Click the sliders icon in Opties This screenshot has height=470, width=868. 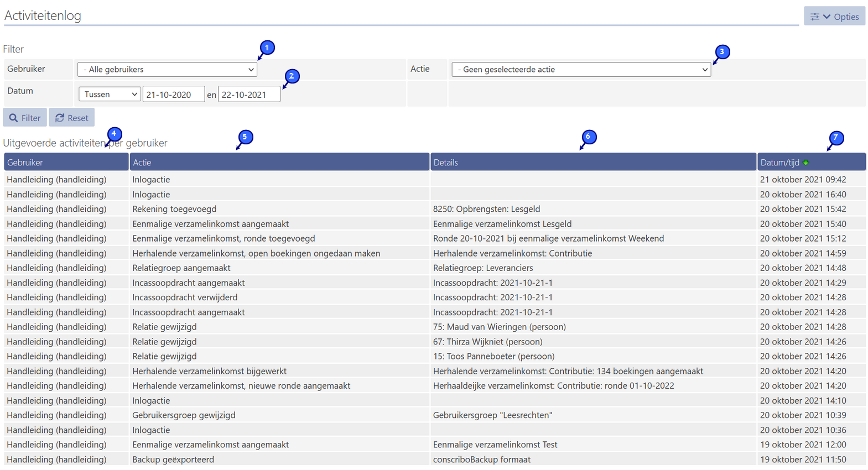click(x=815, y=17)
